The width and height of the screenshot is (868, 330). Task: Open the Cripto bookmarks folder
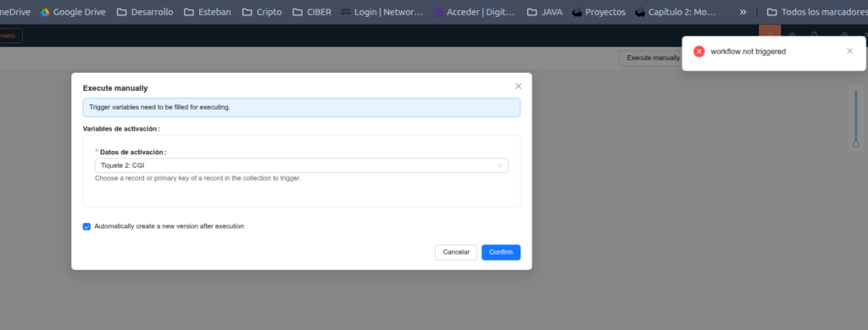262,12
